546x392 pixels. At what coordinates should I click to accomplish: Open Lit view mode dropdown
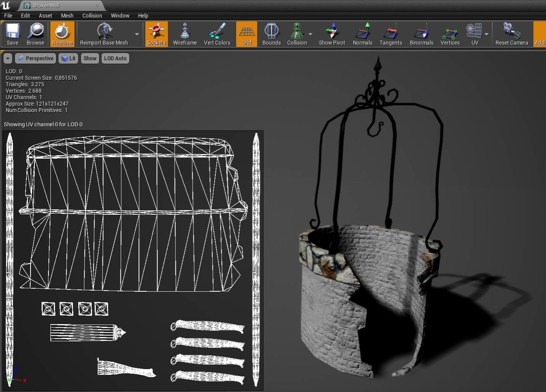tap(68, 58)
